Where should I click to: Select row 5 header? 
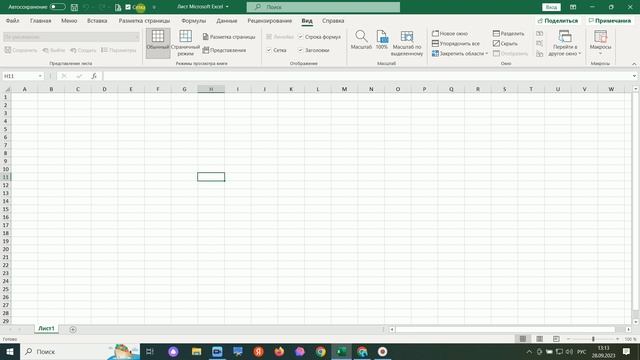pyautogui.click(x=6, y=129)
